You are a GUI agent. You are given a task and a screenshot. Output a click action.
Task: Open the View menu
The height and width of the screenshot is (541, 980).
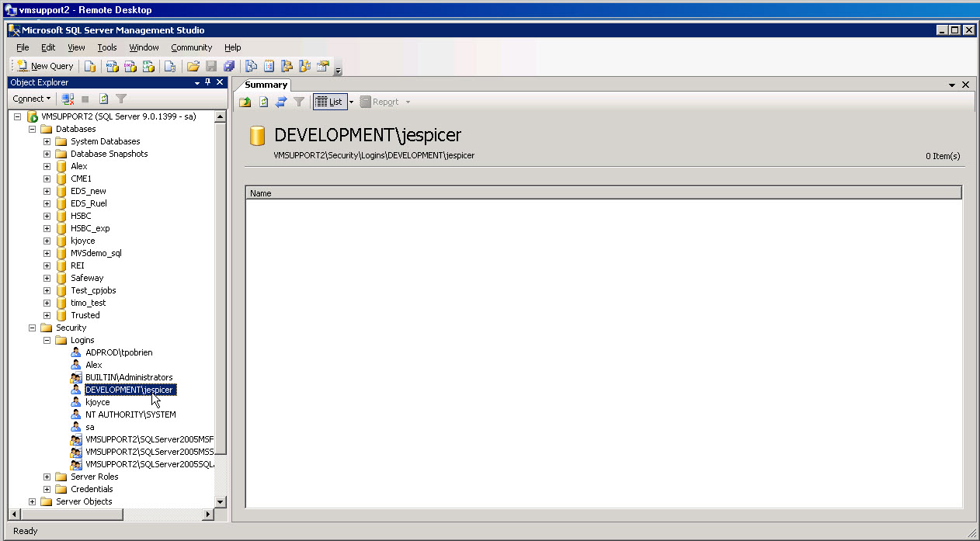(x=76, y=47)
